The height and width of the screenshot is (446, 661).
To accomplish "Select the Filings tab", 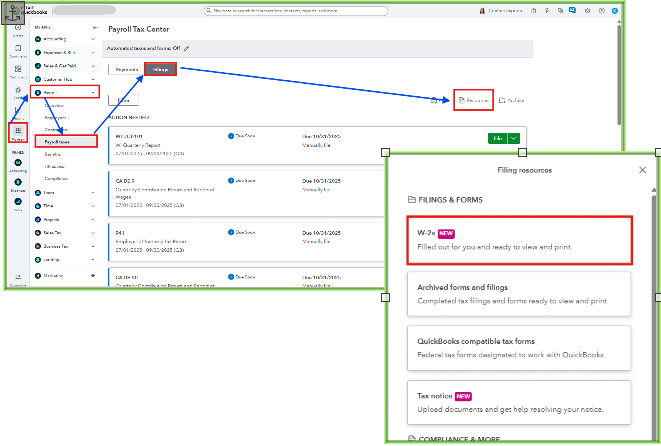I will tap(160, 70).
